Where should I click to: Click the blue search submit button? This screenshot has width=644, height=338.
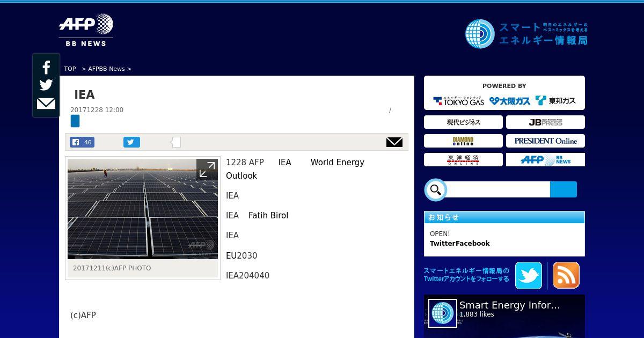click(563, 189)
